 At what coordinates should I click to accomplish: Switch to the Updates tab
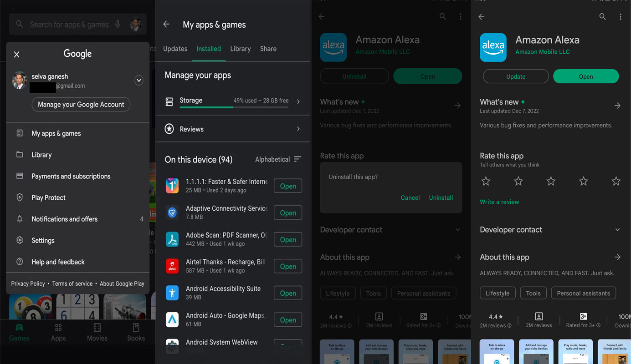point(175,49)
